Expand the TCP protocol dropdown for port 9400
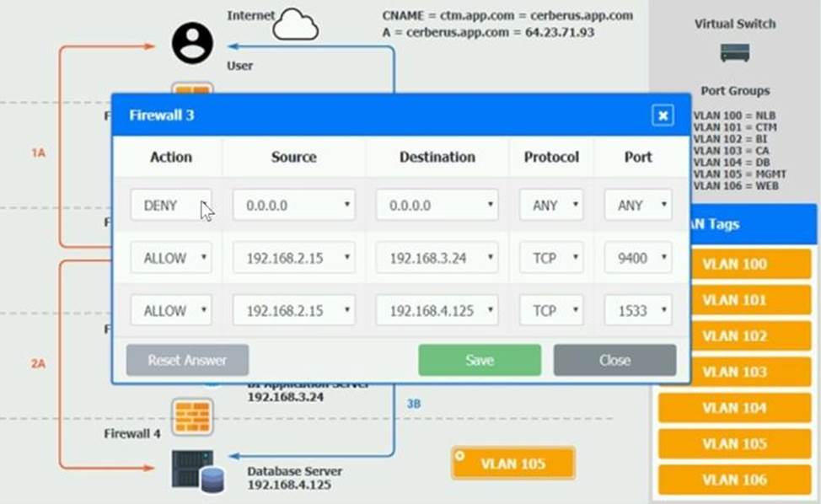821x504 pixels. pos(551,258)
